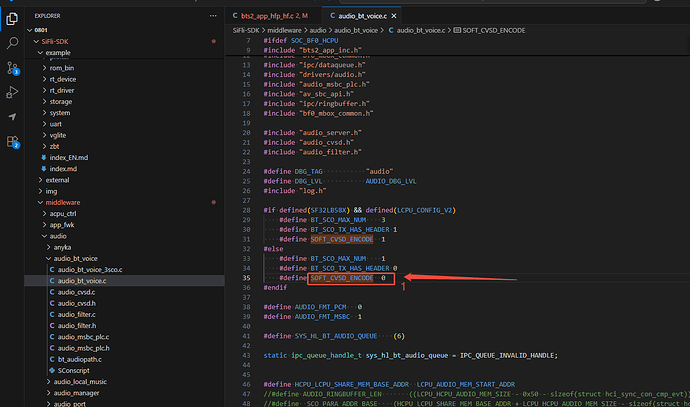The height and width of the screenshot is (407, 690).
Task: Open the Run and Debug view
Action: coord(11,93)
